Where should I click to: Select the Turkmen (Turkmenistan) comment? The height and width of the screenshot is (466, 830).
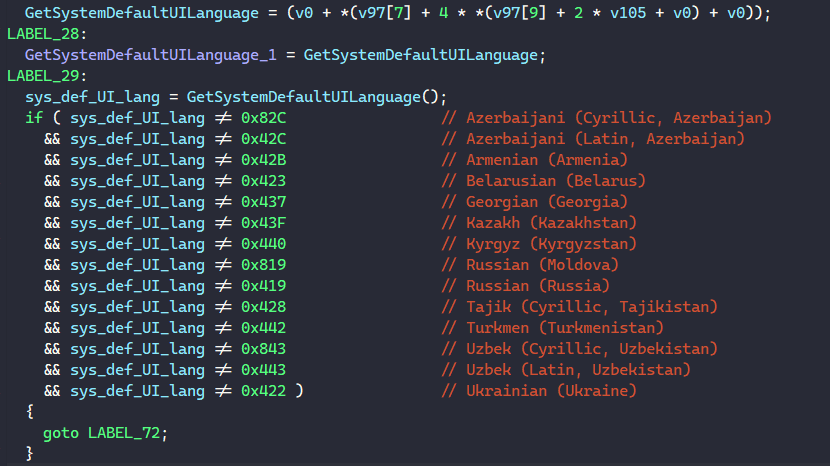pyautogui.click(x=564, y=328)
